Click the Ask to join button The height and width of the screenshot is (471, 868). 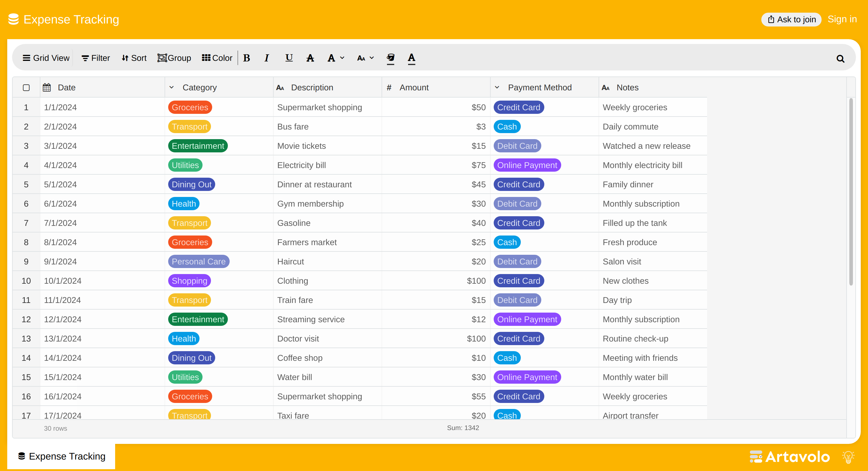click(791, 19)
